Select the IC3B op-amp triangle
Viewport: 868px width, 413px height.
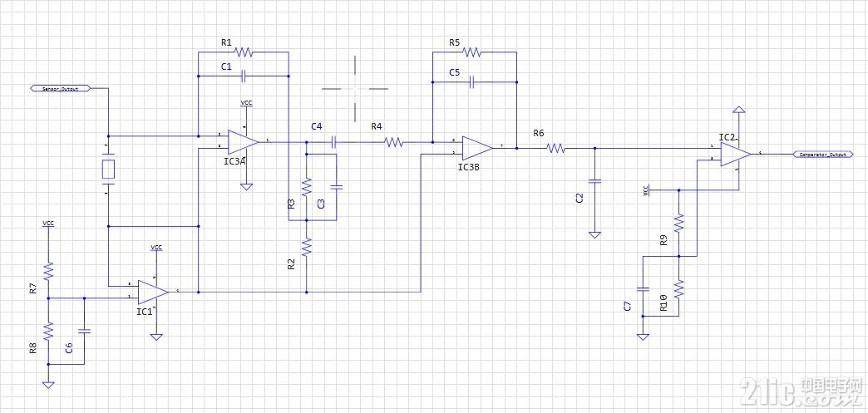point(477,148)
